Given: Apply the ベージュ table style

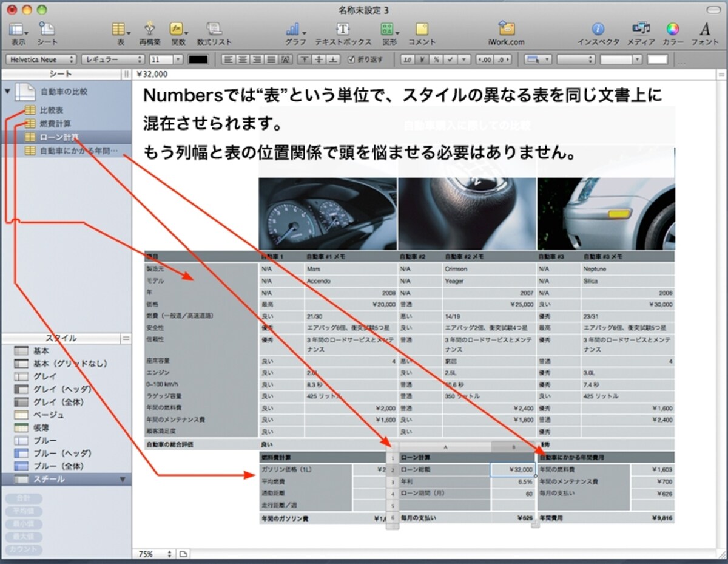Looking at the screenshot, I should click(49, 415).
